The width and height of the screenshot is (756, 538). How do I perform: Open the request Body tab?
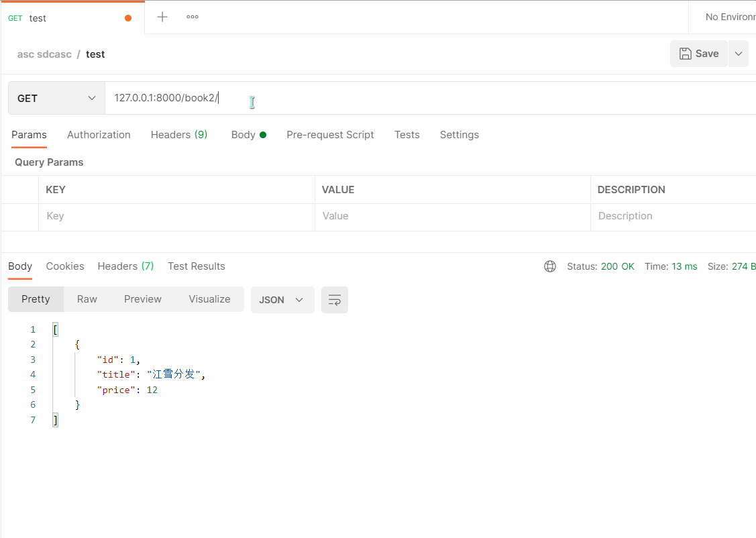click(x=248, y=135)
